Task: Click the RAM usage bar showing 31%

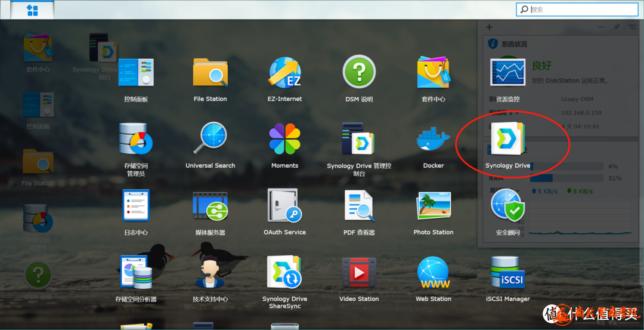Action: coord(567,178)
